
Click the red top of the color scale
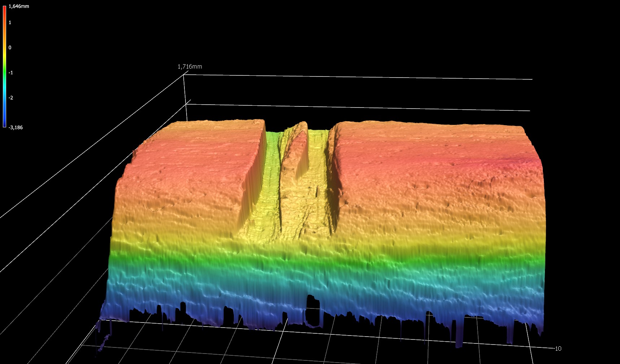tap(4, 9)
